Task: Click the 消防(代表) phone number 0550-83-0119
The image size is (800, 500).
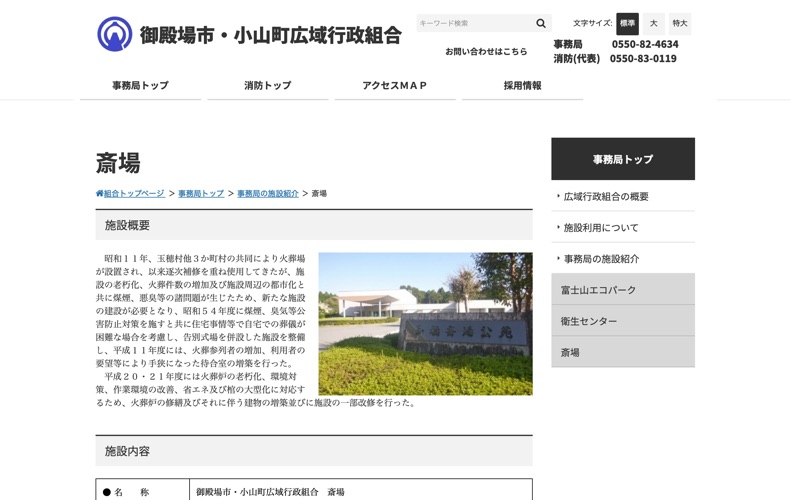Action: (643, 58)
